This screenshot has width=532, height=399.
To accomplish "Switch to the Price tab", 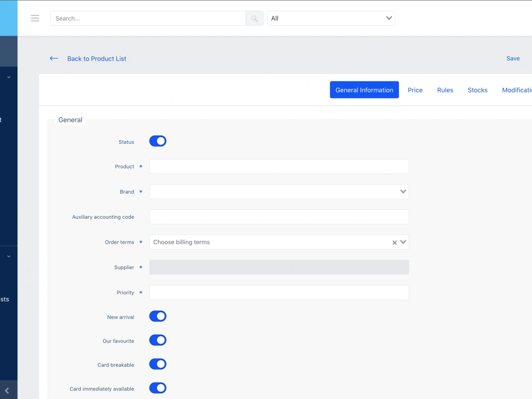I will 415,90.
